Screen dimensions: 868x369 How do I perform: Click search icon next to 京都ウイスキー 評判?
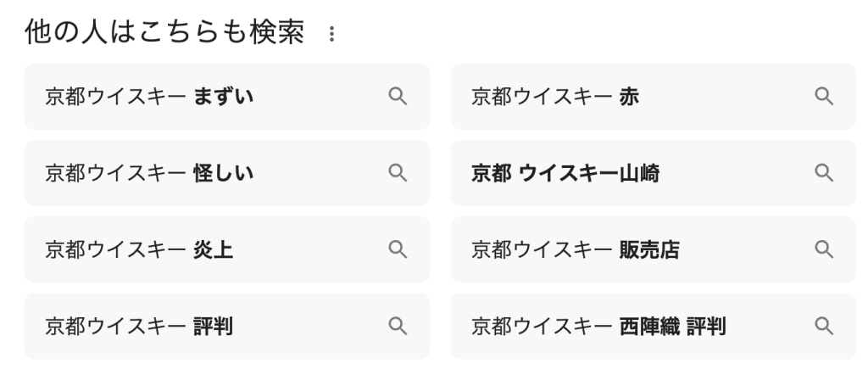398,326
